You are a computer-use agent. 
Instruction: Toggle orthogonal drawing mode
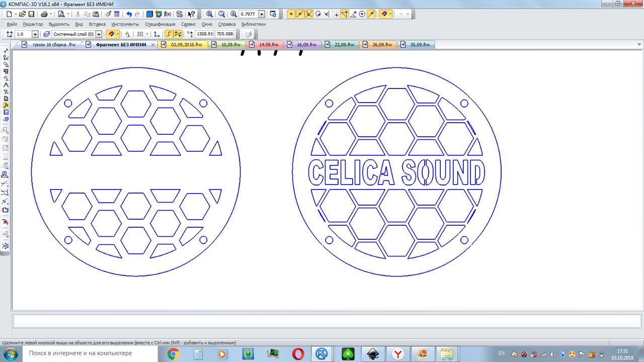click(169, 34)
